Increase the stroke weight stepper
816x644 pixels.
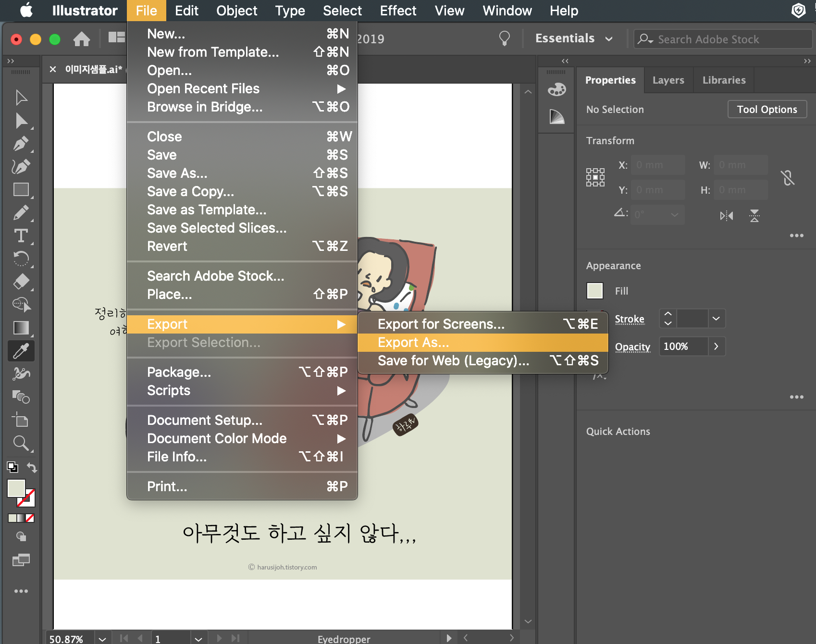668,313
